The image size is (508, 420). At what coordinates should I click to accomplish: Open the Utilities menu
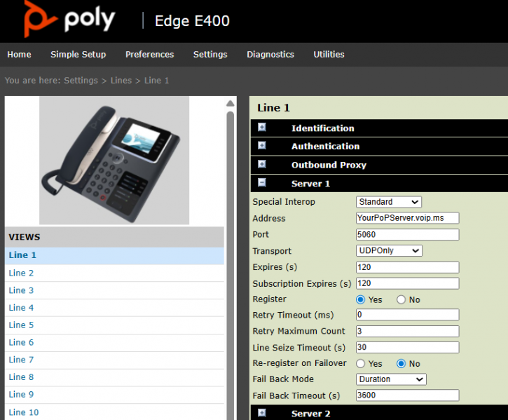tap(329, 54)
